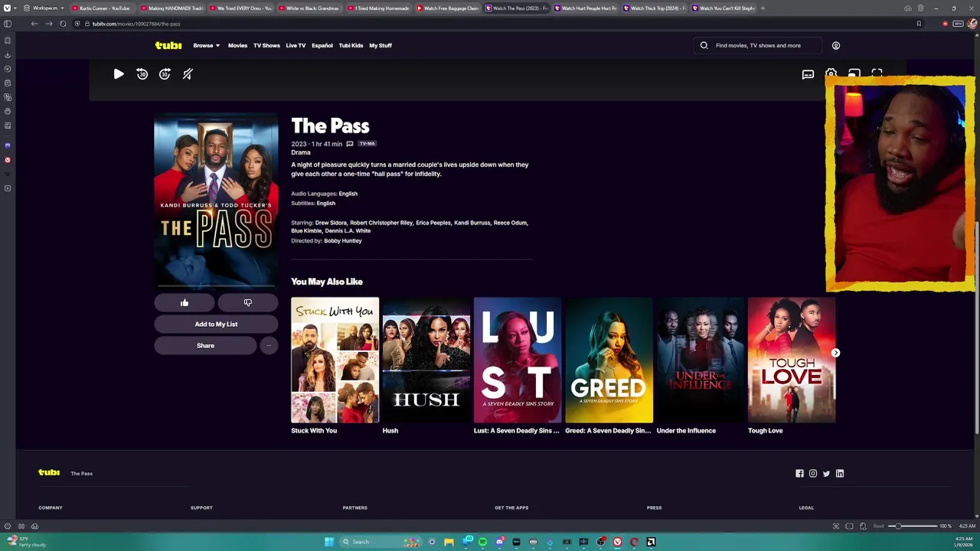The height and width of the screenshot is (551, 980).
Task: Open a new browser tab
Action: (x=763, y=8)
